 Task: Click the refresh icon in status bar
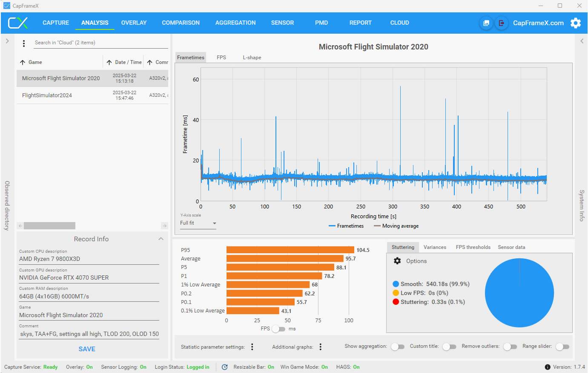click(x=225, y=367)
